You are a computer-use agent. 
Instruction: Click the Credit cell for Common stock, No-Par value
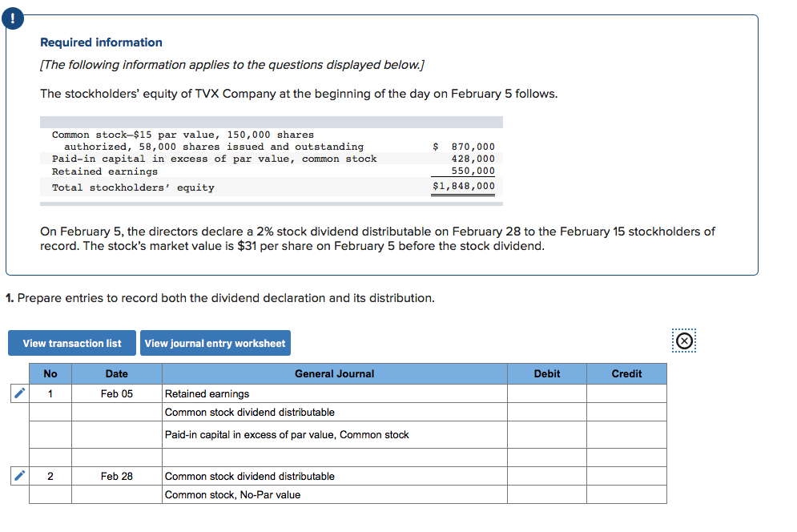[x=627, y=494]
